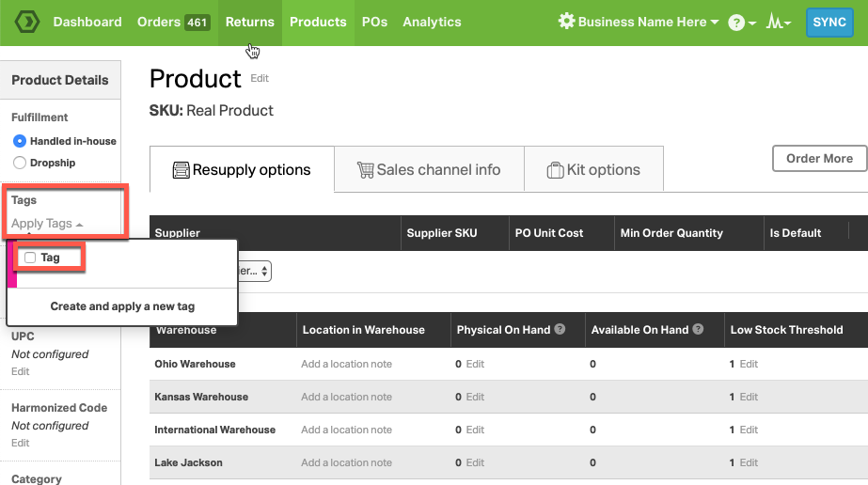Viewport: 868px width, 485px height.
Task: Add a location note for International Warehouse
Action: (346, 430)
